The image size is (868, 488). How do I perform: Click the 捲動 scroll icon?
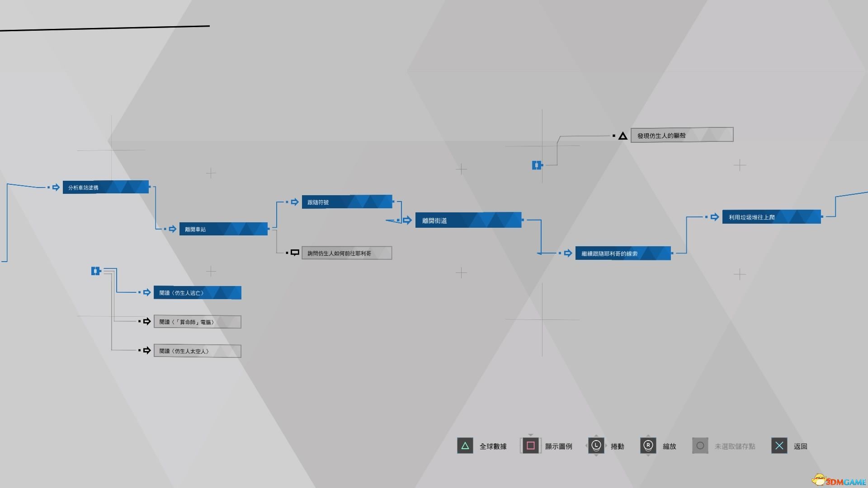point(596,446)
